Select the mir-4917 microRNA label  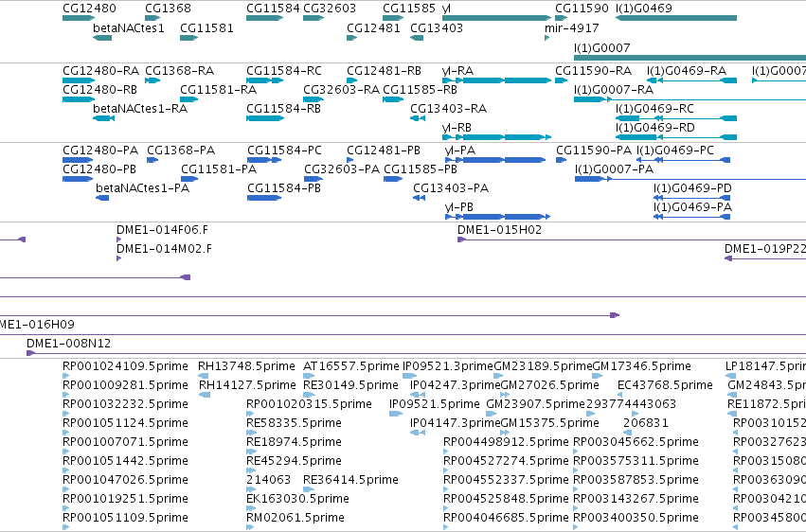click(x=572, y=28)
